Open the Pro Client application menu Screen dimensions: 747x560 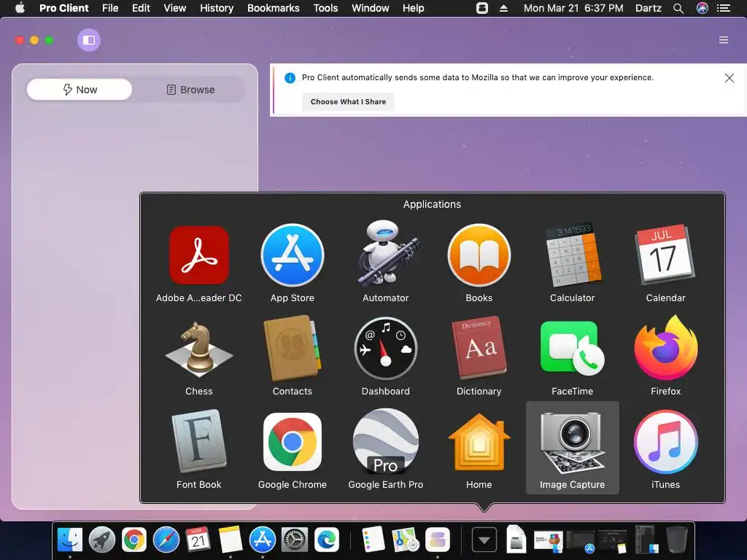tap(64, 8)
